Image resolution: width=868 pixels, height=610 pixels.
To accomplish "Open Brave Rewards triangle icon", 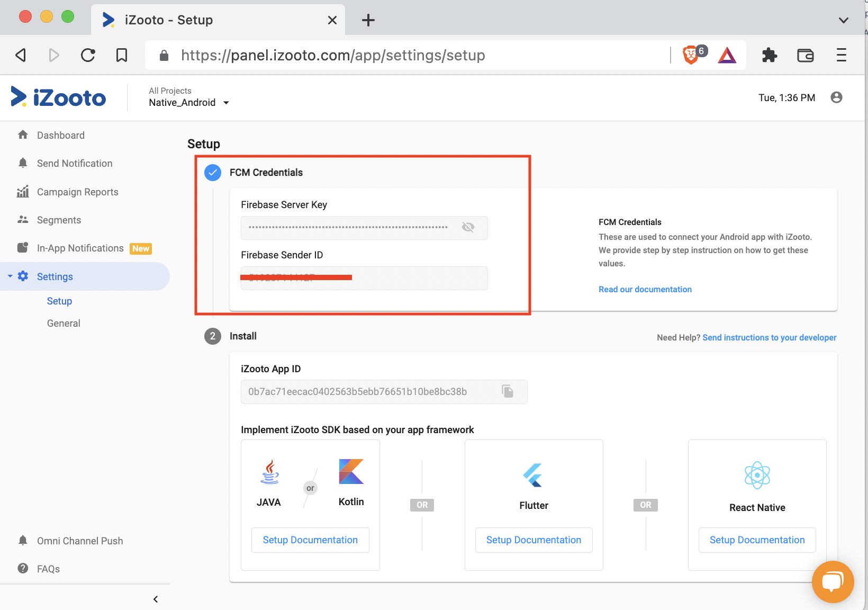I will [x=727, y=55].
